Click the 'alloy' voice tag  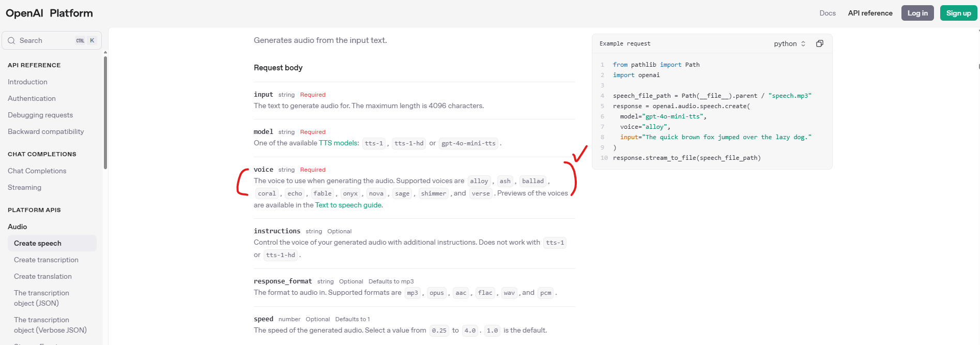pos(479,181)
